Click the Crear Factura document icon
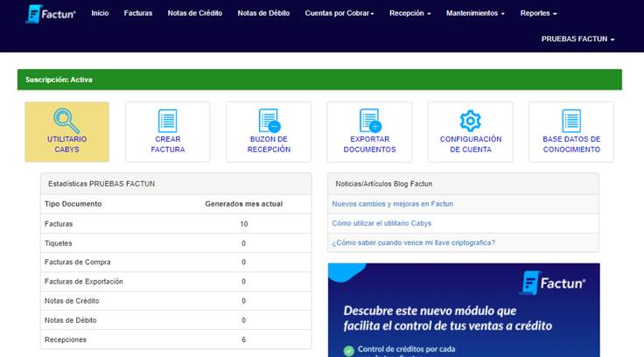Screen dimensions: 644x357 [x=168, y=121]
